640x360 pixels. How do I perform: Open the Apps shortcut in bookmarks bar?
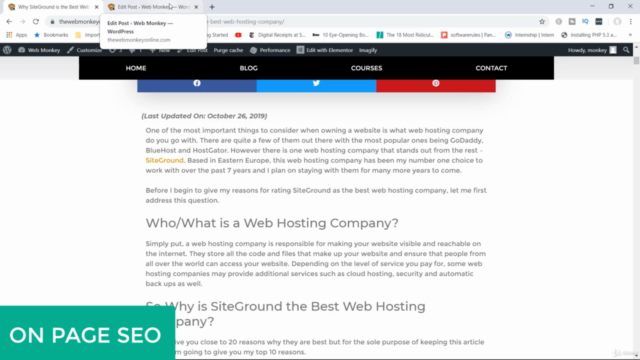coord(16,35)
